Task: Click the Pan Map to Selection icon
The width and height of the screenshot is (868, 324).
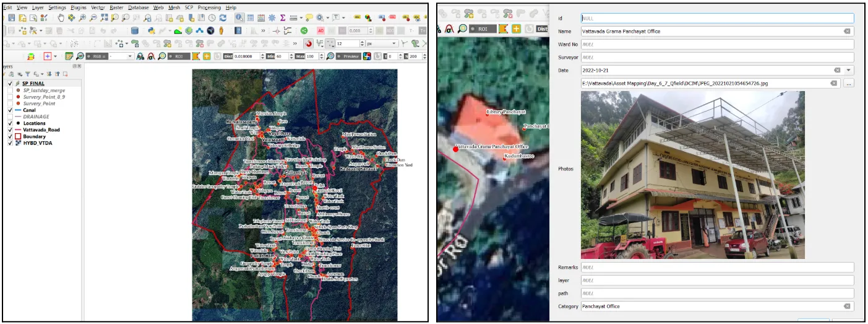Action: coord(71,18)
